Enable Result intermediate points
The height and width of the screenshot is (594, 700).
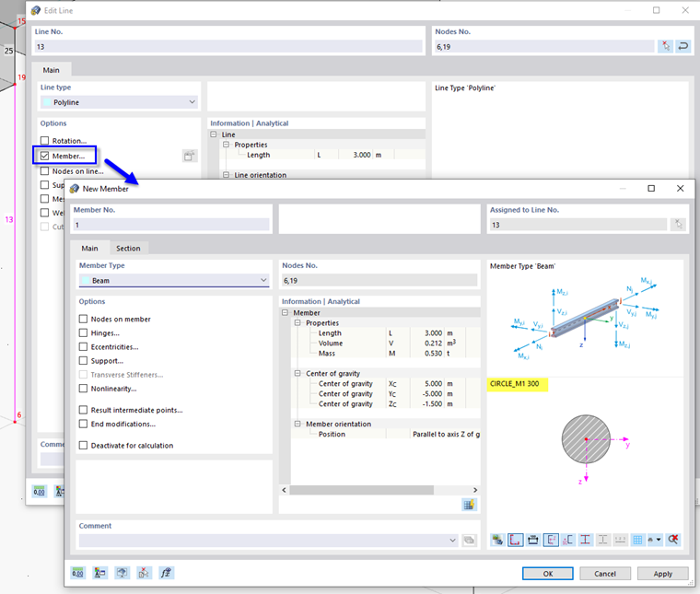point(83,410)
